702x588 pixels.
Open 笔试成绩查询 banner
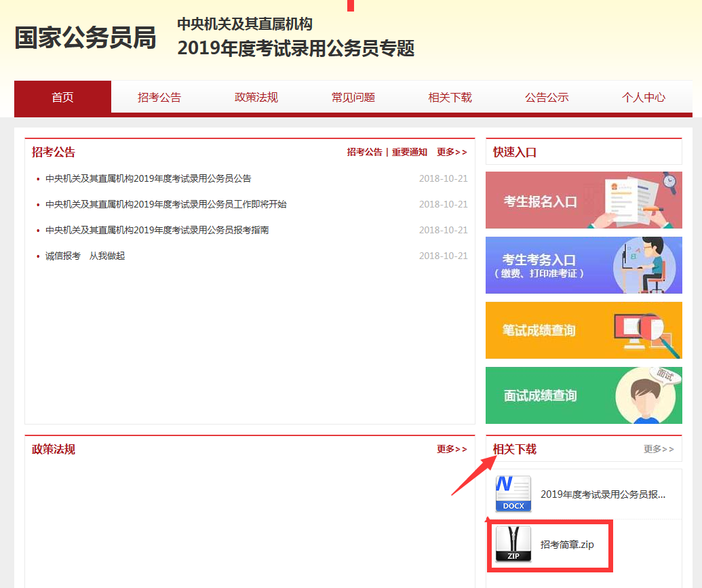[583, 330]
